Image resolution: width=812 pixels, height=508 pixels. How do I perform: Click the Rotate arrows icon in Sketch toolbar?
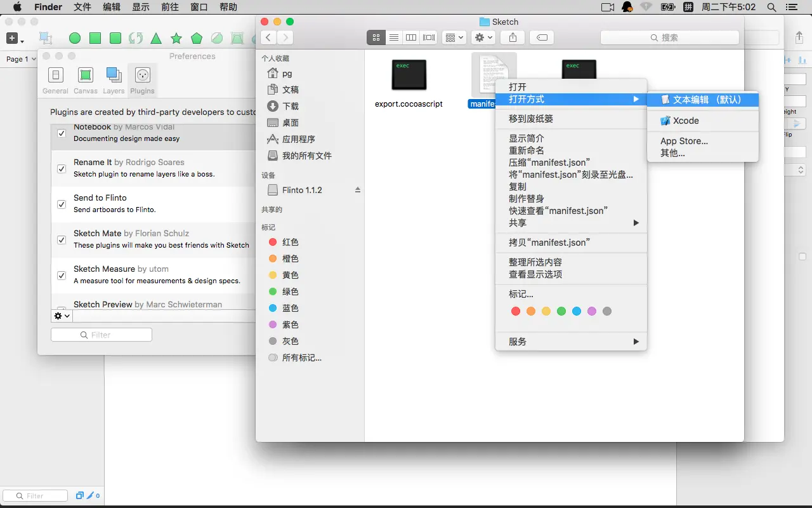click(136, 38)
